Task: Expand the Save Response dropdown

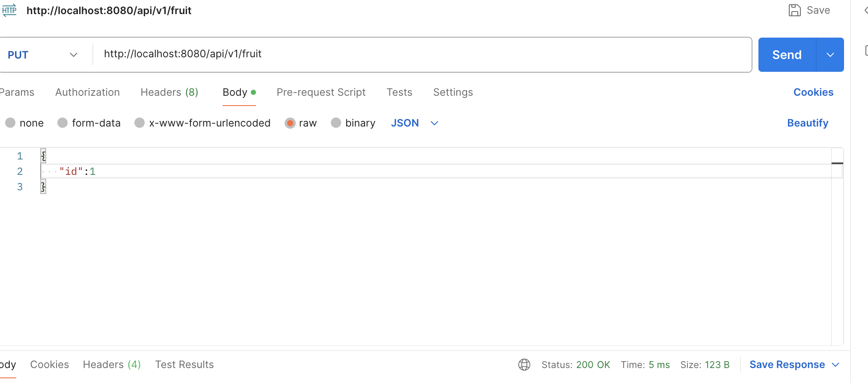Action: tap(835, 365)
